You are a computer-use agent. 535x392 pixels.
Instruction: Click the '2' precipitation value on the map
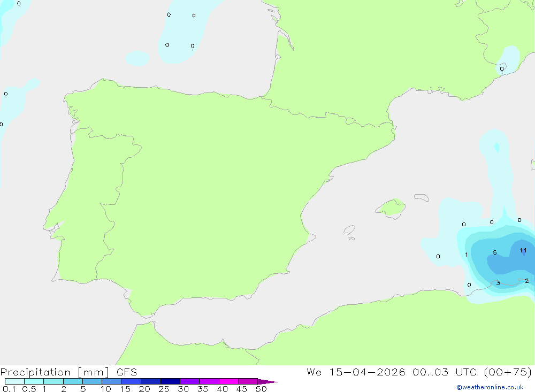pyautogui.click(x=527, y=281)
